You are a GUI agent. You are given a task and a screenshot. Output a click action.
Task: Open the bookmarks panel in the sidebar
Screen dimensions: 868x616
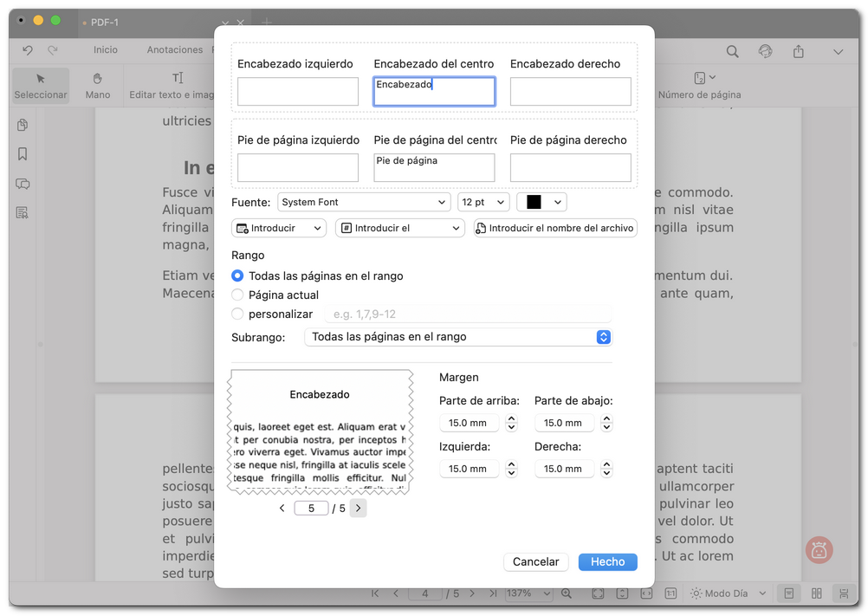coord(22,153)
